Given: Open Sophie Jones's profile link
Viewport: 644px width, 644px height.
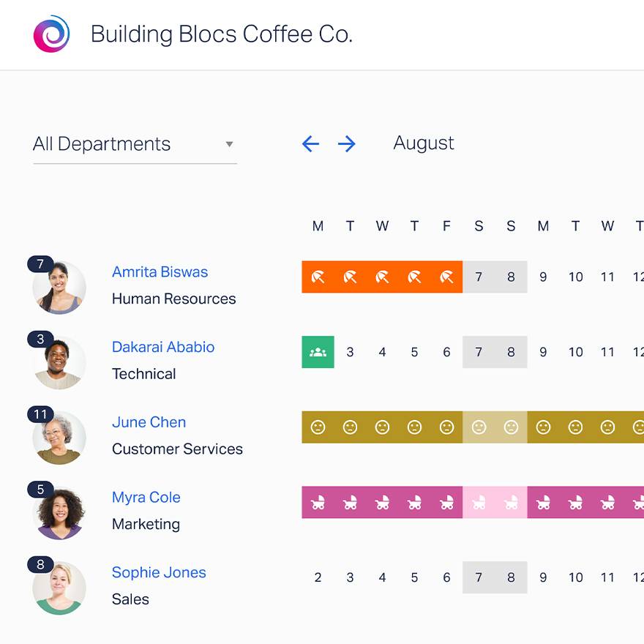Looking at the screenshot, I should (159, 572).
